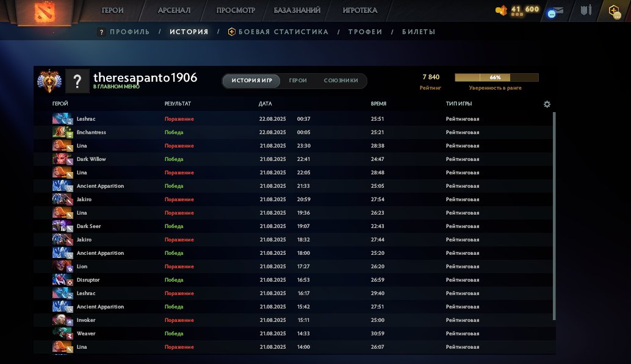The width and height of the screenshot is (631, 364).
Task: Select the История игр toggle
Action: 251,81
